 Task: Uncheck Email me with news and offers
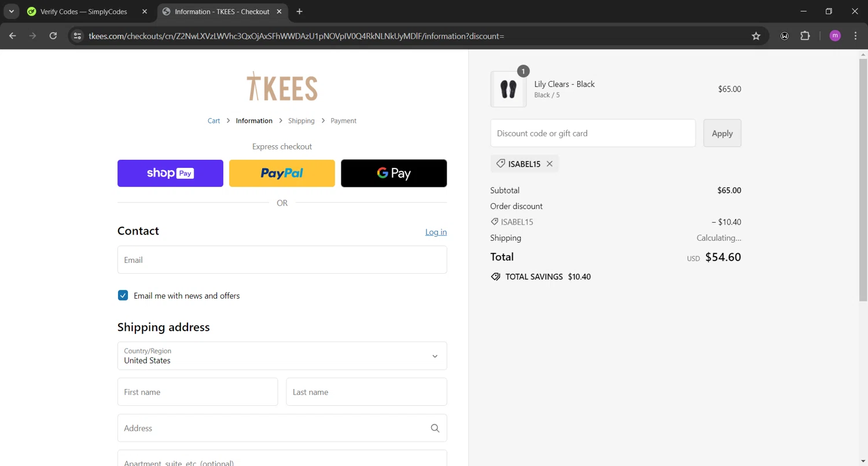coord(123,296)
